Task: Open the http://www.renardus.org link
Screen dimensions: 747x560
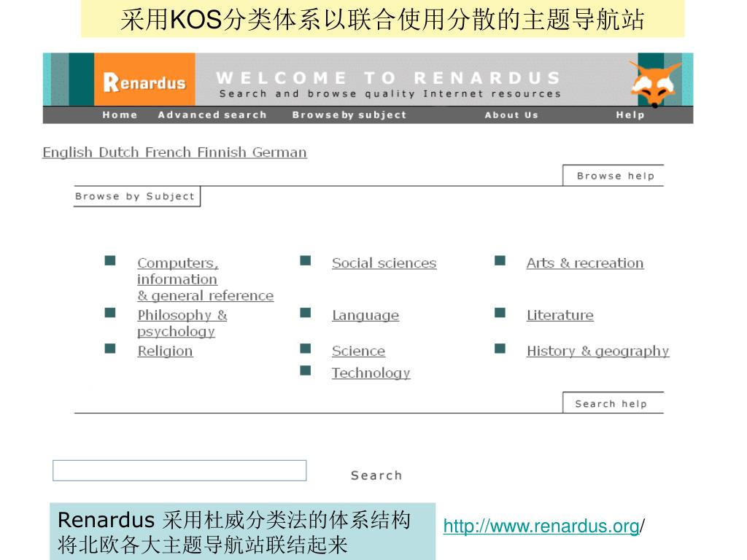Action: 541,526
